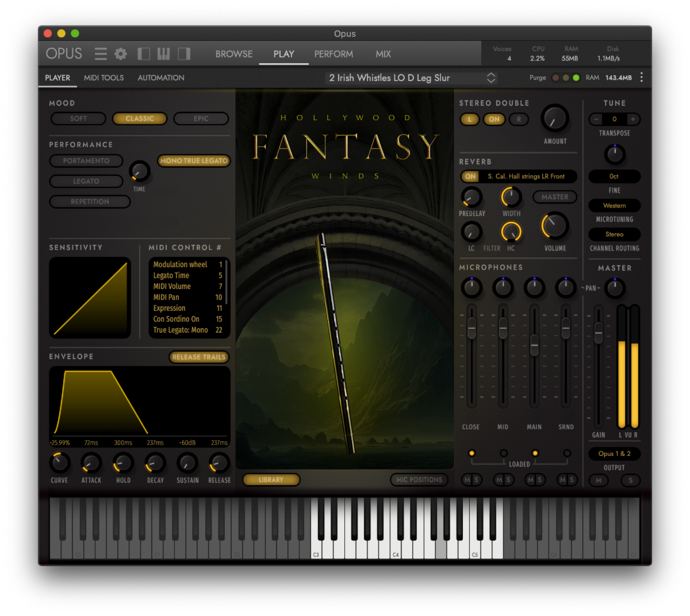Click the Close microphone volume fader
690x616 pixels.
tap(471, 328)
